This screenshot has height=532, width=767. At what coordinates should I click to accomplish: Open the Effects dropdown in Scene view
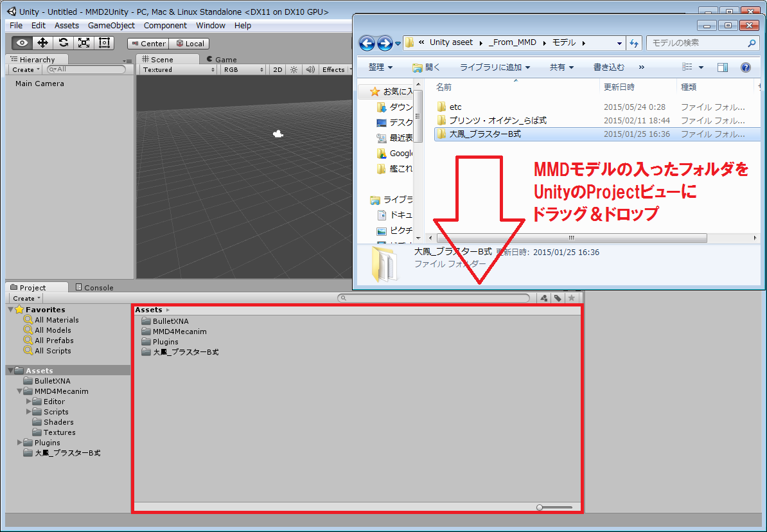(335, 70)
